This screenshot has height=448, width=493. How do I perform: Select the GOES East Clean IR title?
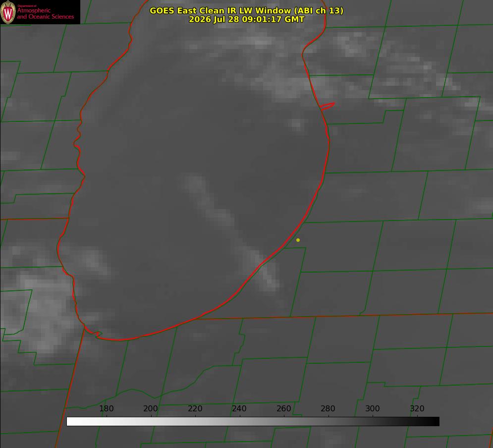(247, 10)
